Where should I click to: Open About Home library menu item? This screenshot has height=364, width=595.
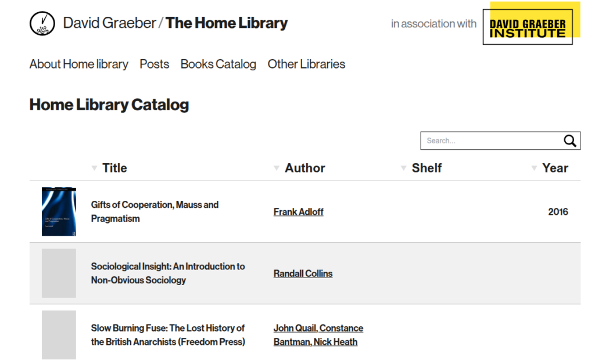tap(79, 64)
